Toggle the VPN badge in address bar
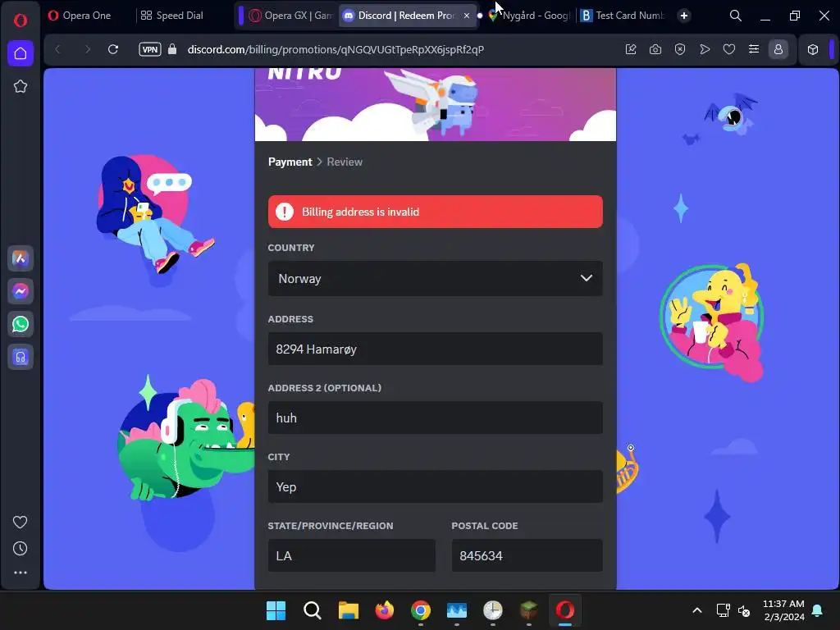The width and height of the screenshot is (840, 630). [x=150, y=49]
